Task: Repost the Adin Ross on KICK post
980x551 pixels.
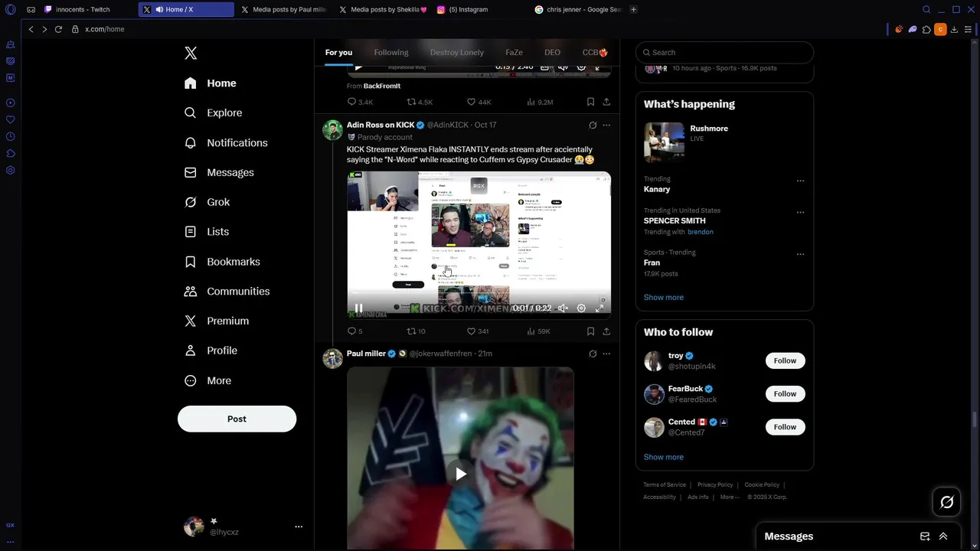Action: pyautogui.click(x=416, y=331)
